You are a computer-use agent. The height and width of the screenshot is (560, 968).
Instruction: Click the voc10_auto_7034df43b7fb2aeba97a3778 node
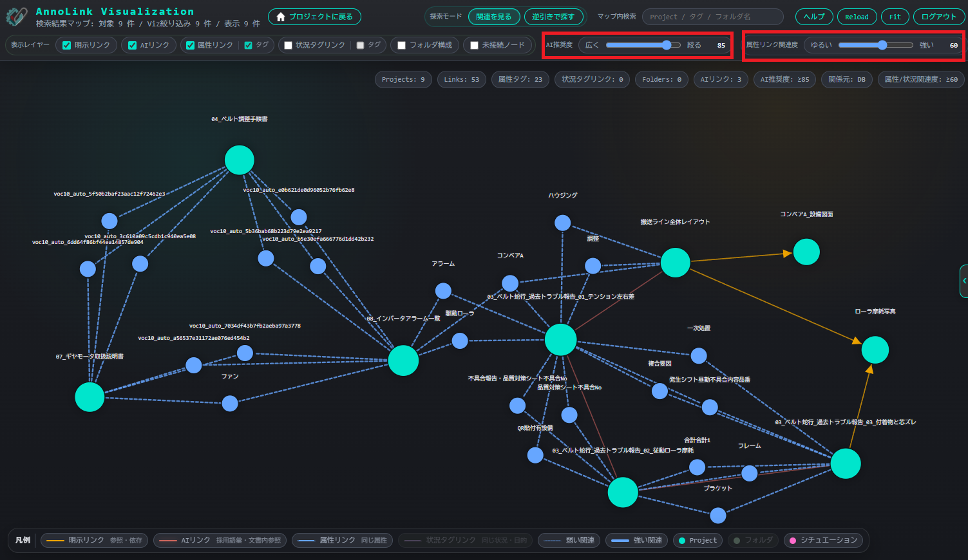point(245,353)
